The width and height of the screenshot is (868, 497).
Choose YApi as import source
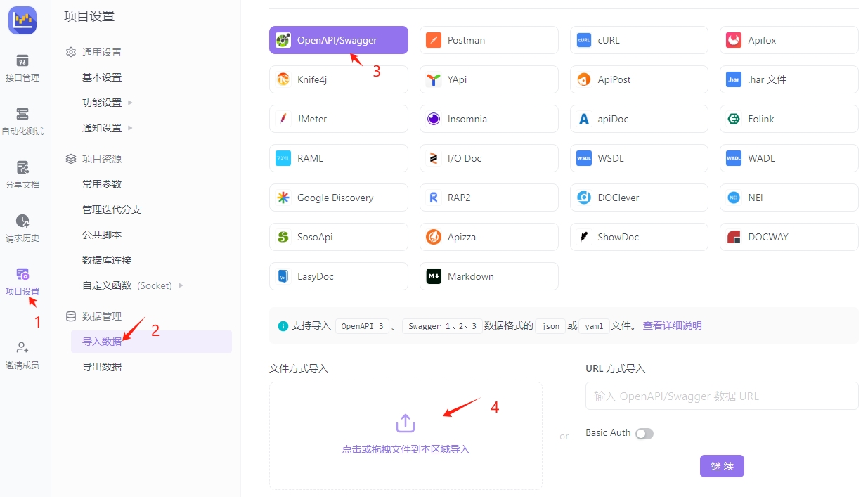click(x=489, y=79)
